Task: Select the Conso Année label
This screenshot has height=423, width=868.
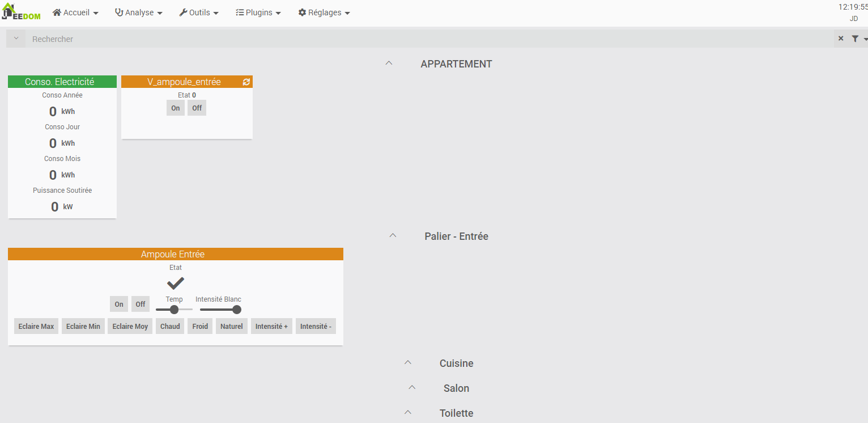Action: (x=62, y=95)
